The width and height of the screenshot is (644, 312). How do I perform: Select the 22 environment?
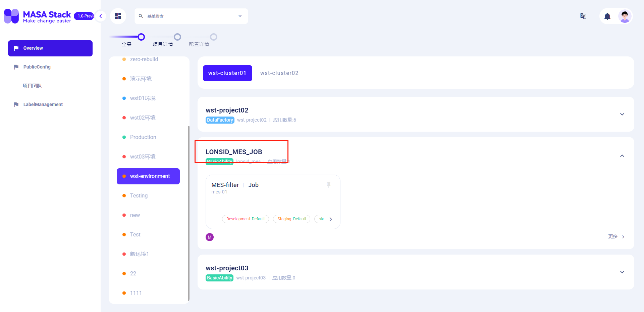click(x=148, y=274)
